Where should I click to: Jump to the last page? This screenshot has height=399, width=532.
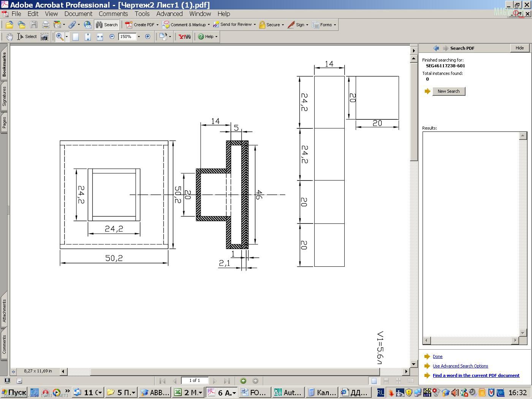pyautogui.click(x=227, y=381)
